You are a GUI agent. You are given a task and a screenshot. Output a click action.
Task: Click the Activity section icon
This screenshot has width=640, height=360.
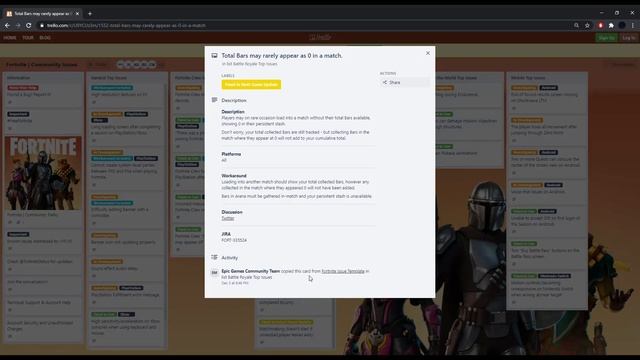tap(214, 257)
